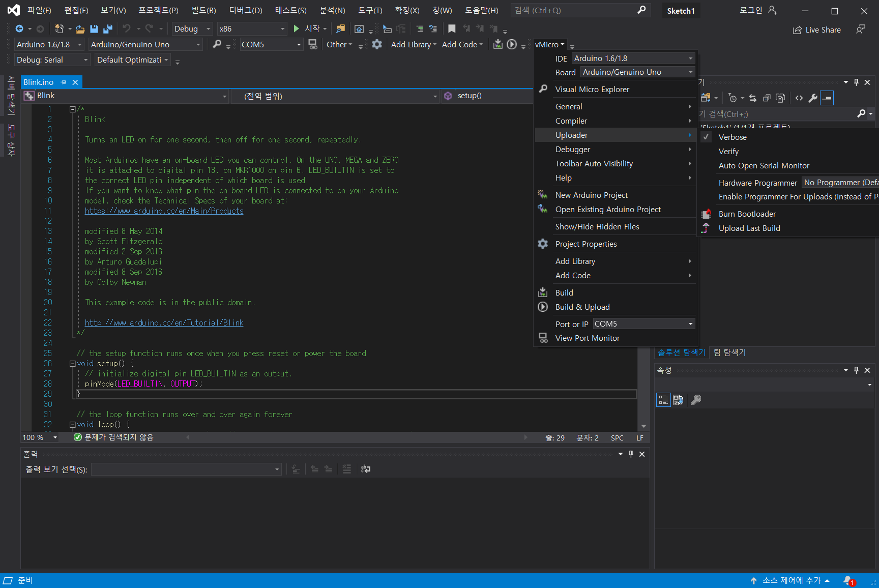Collapse the comment block at line 1
Viewport: 879px width, 588px height.
click(73, 109)
